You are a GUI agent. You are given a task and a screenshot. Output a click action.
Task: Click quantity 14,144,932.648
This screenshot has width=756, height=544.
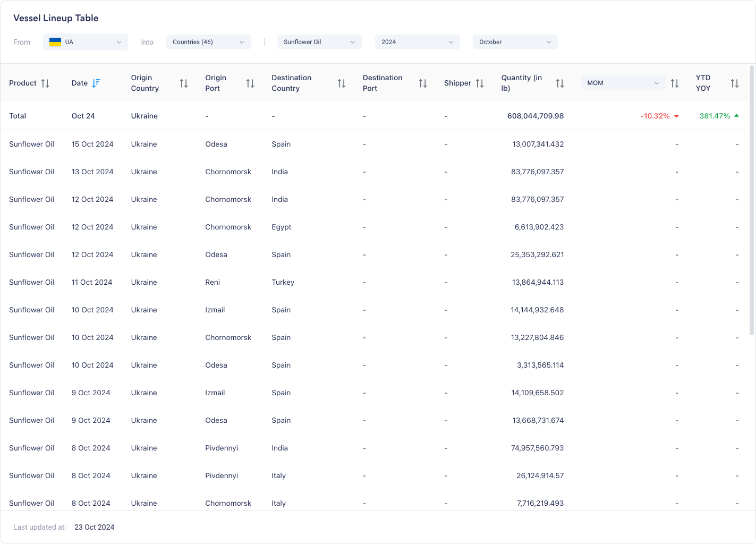537,310
